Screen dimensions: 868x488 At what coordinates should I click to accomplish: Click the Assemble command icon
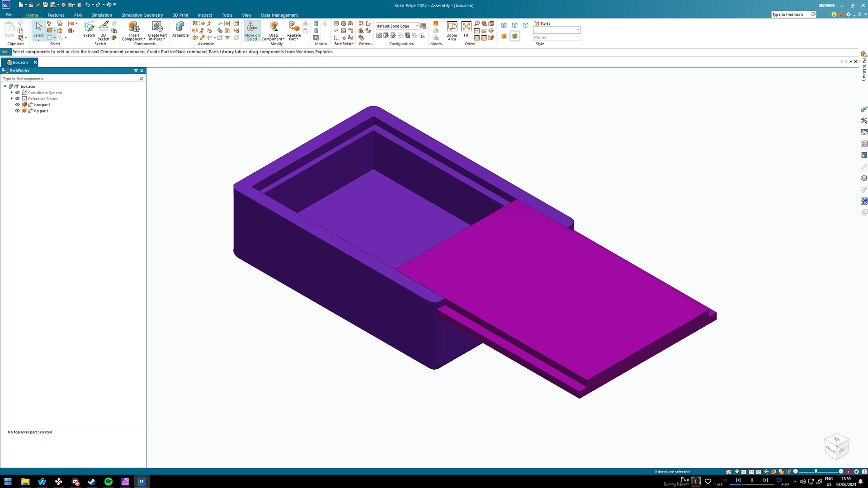180,29
